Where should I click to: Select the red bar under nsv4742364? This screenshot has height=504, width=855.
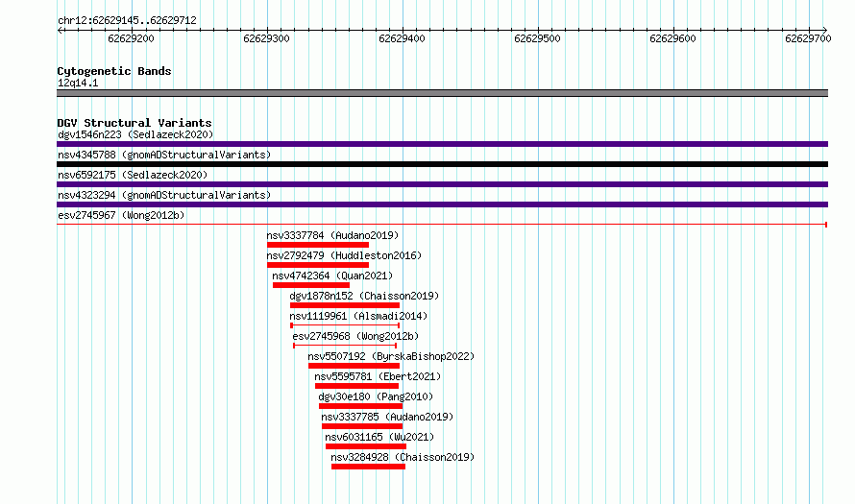[311, 285]
